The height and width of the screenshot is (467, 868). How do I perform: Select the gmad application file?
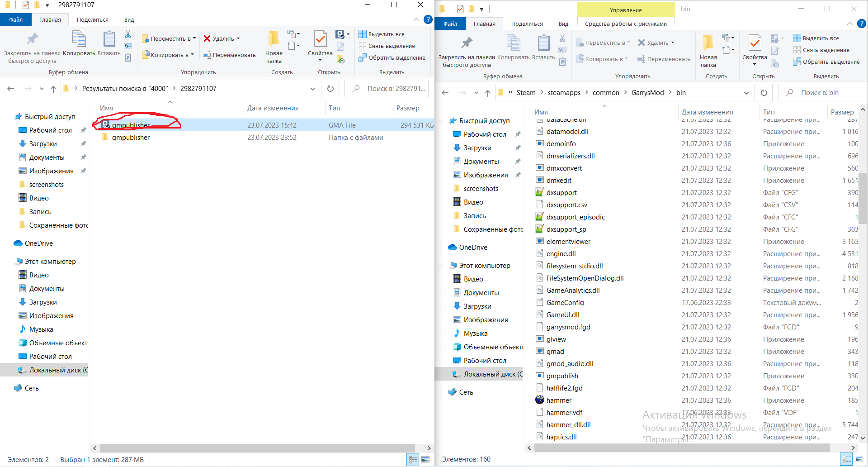(555, 351)
